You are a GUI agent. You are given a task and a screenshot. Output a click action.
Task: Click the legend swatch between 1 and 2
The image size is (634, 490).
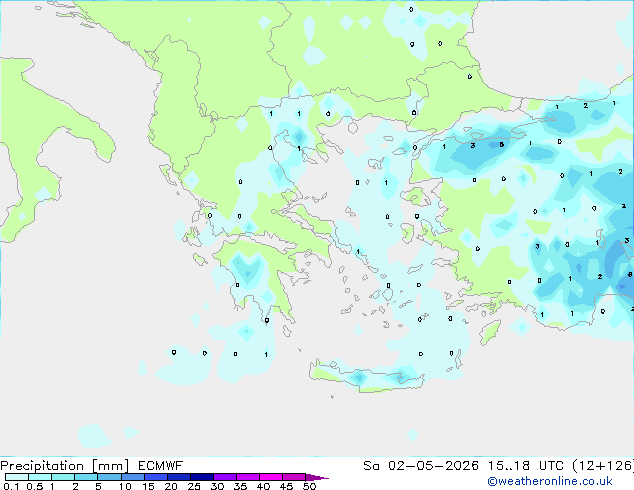(x=63, y=477)
